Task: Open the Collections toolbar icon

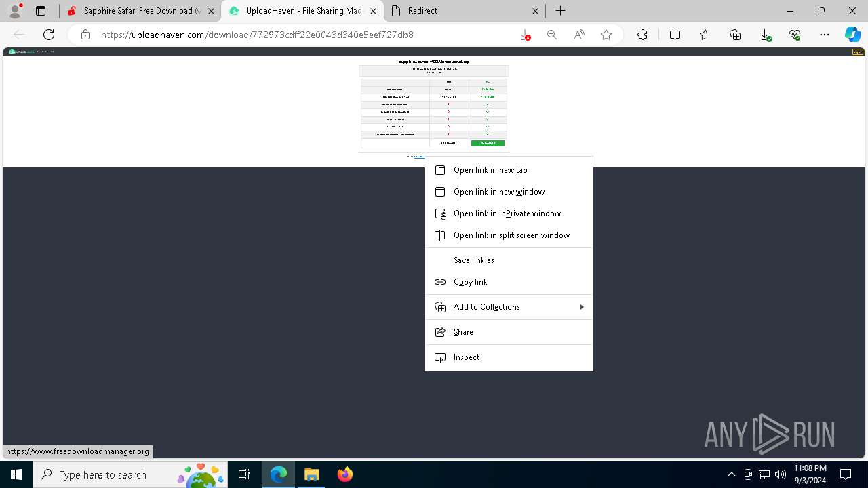Action: coord(735,35)
